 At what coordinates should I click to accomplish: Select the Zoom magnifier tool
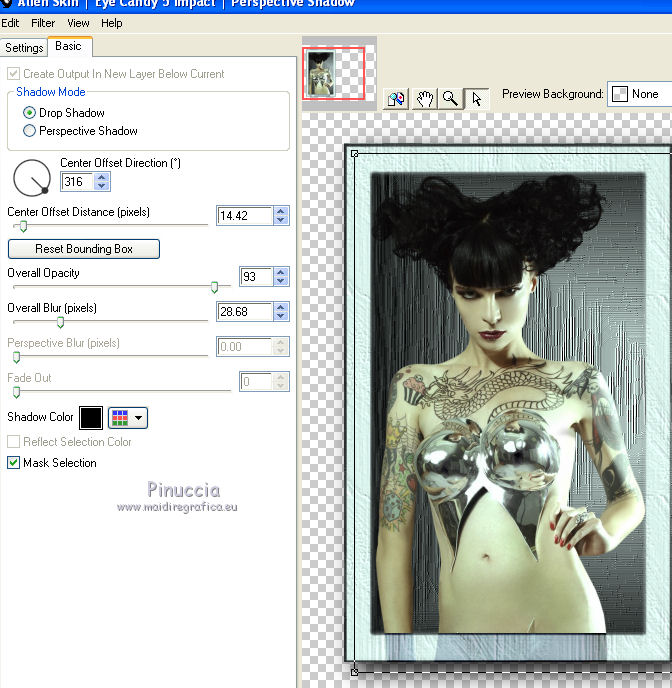click(450, 99)
